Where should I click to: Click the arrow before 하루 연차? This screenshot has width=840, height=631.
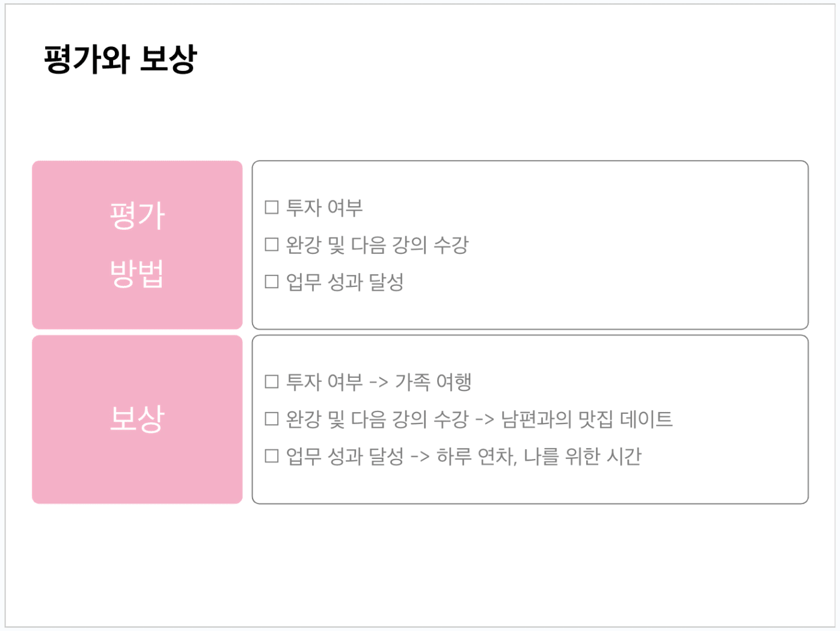coord(420,457)
